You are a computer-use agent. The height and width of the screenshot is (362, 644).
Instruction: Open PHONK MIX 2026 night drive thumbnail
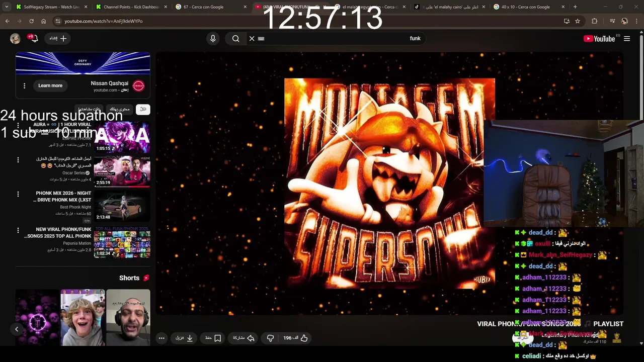(122, 206)
